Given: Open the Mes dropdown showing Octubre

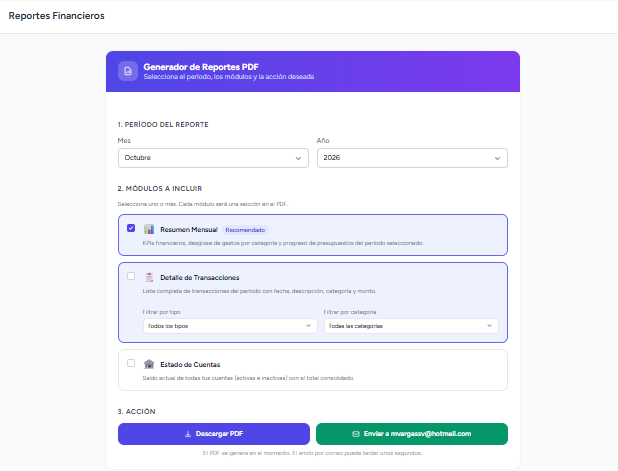Looking at the screenshot, I should (213, 158).
